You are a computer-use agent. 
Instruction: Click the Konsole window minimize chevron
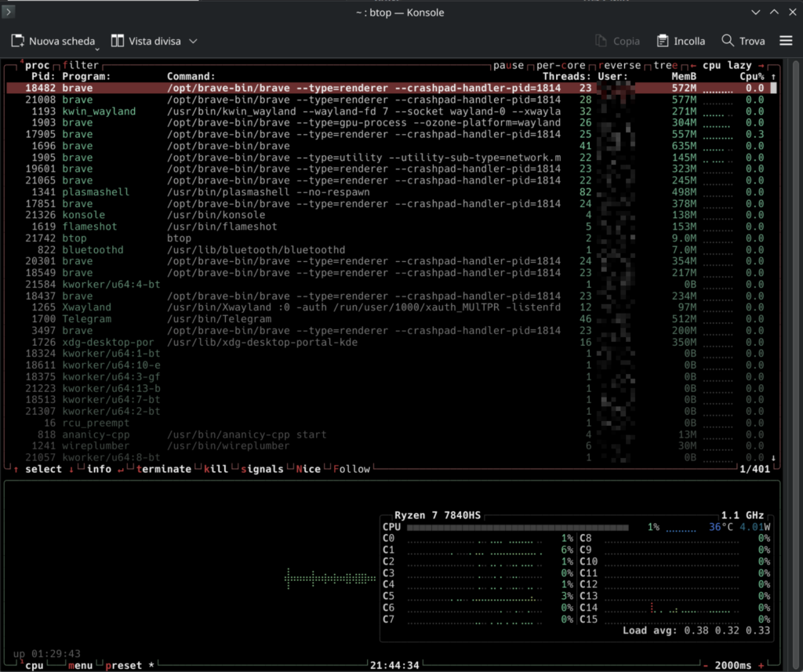[x=756, y=12]
